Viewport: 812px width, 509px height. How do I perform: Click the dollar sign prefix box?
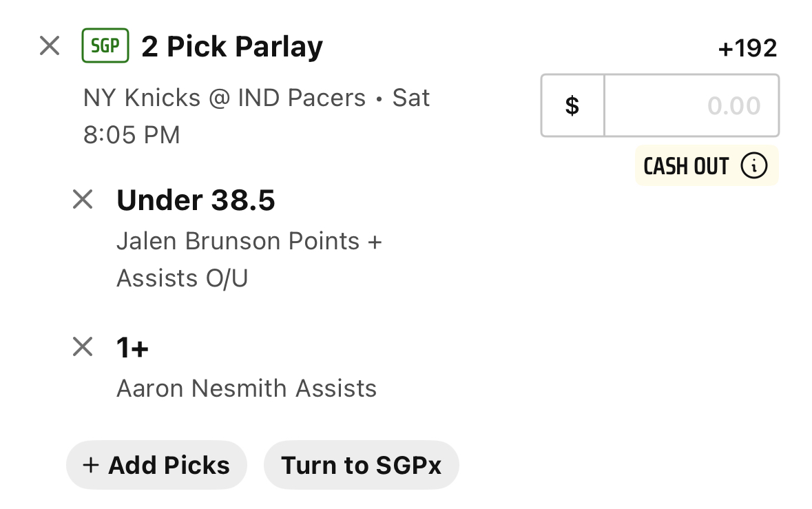click(572, 105)
